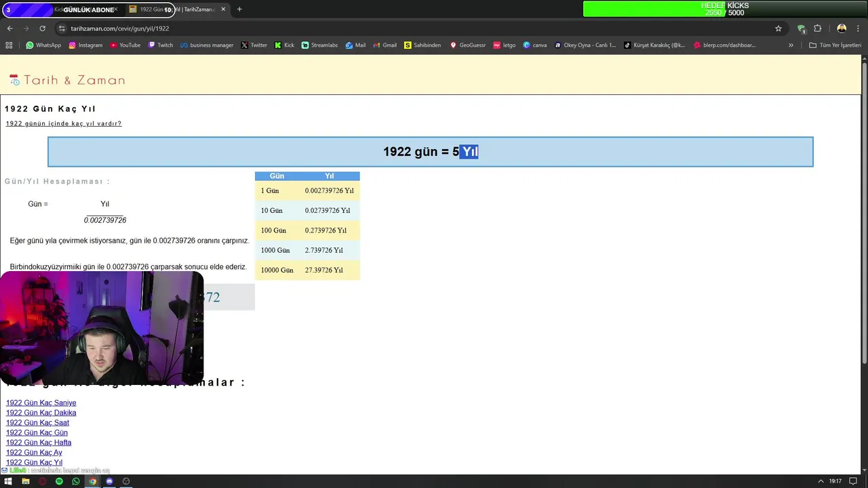Select the '0.2739726 Yıl' table cell
The image size is (868, 488).
[x=330, y=230]
